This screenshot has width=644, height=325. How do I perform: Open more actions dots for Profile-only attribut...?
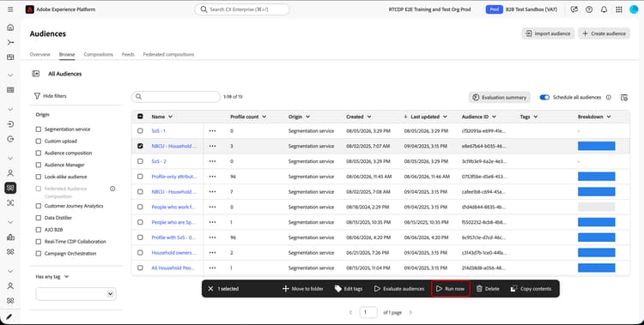[x=212, y=177]
